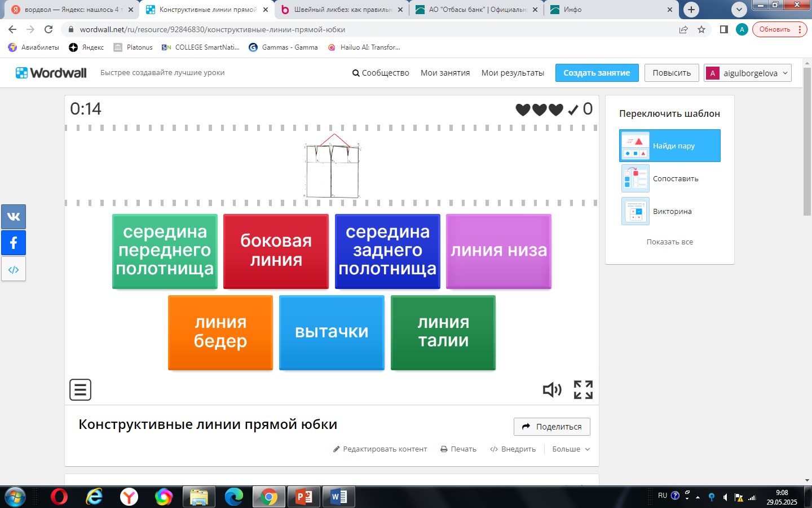The height and width of the screenshot is (508, 812).
Task: Open PowerPoint from the taskbar
Action: 304,497
